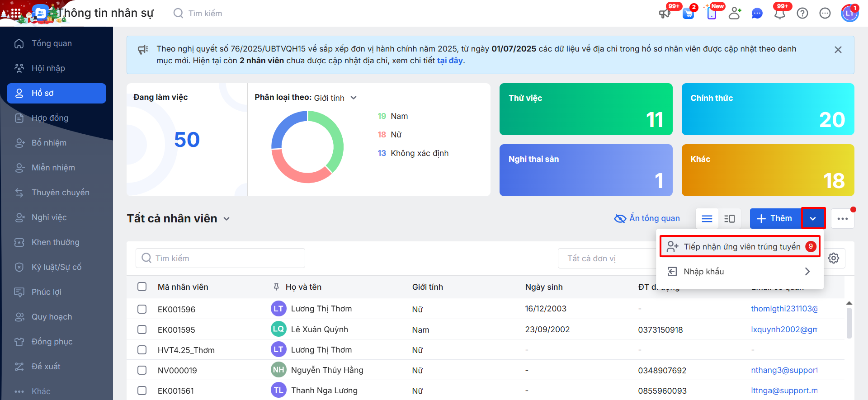Open Hợp đồng section in sidebar
Screen dimensions: 868x400
(x=57, y=118)
